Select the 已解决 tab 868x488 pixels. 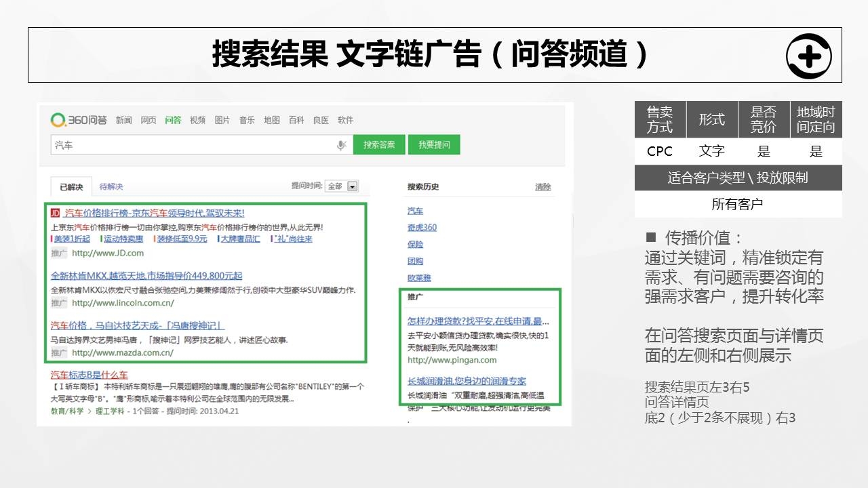pos(71,186)
